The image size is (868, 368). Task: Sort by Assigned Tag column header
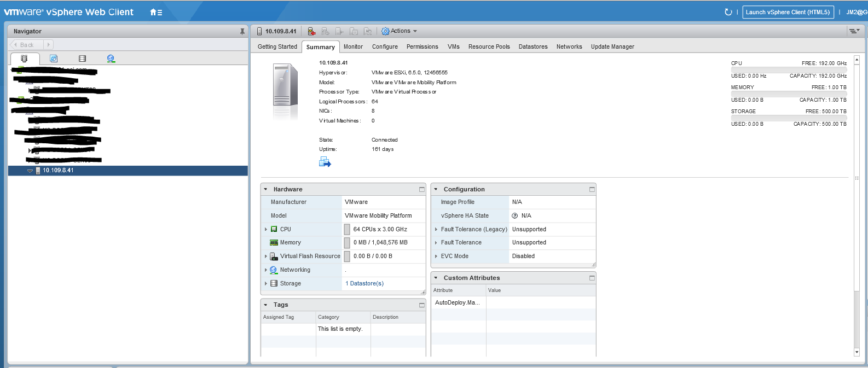[288, 317]
